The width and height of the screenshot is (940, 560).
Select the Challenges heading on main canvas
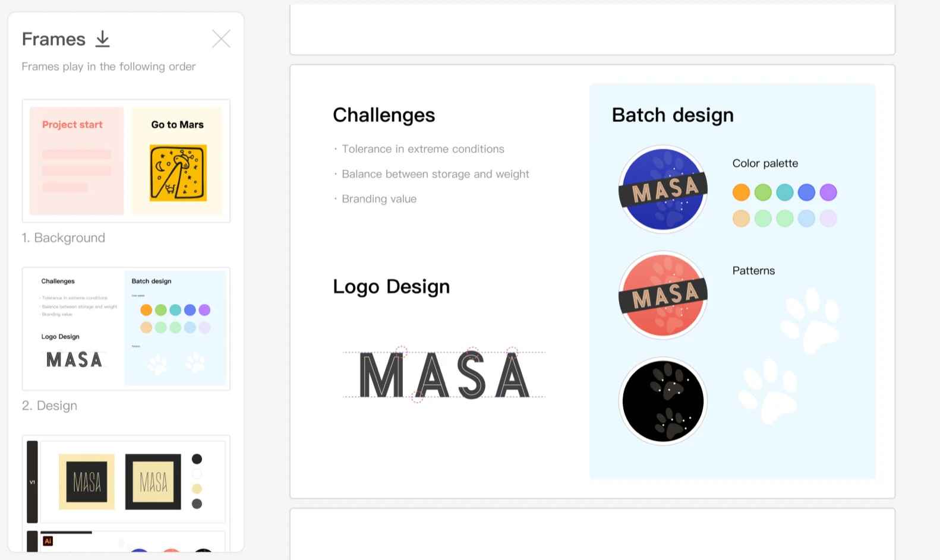coord(384,115)
